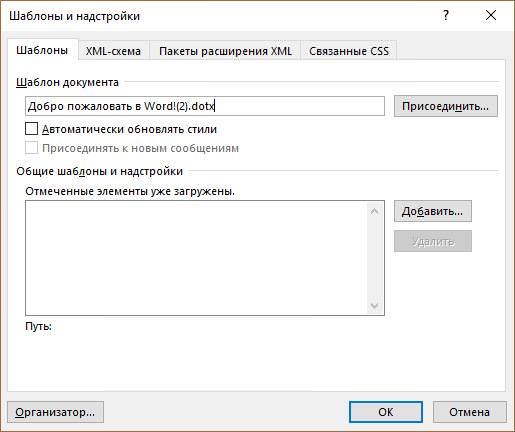The width and height of the screenshot is (515, 432).
Task: Switch to the Шаблоны tab
Action: coord(42,50)
